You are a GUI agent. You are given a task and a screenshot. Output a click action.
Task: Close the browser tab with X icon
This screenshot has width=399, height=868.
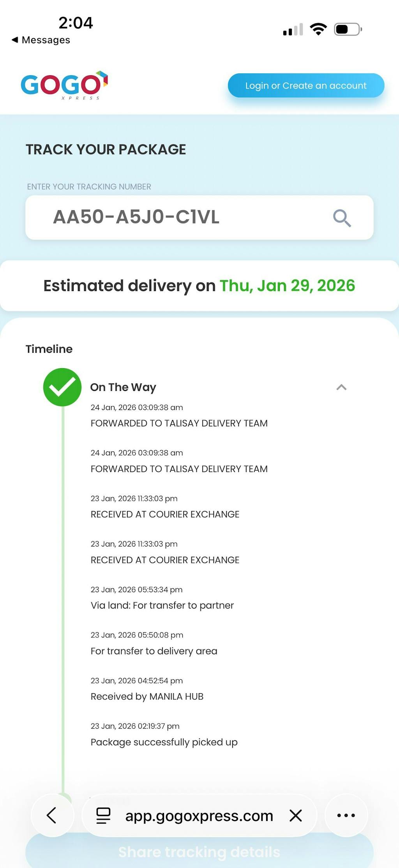tap(296, 815)
